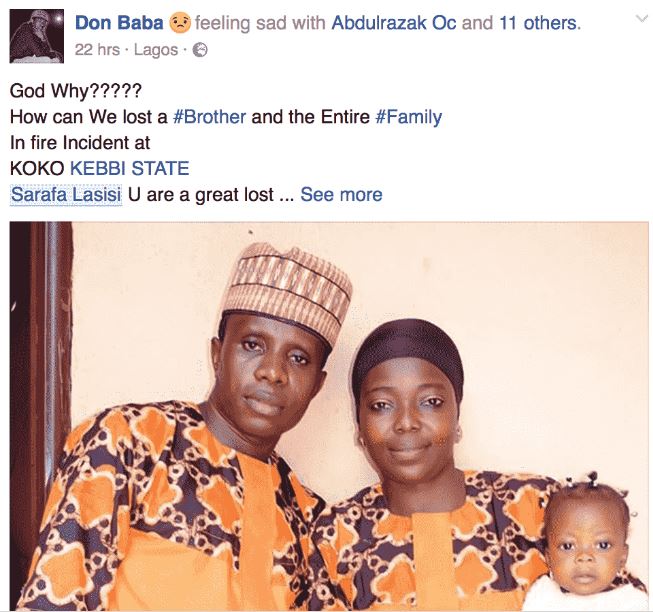Image resolution: width=653 pixels, height=612 pixels.
Task: Open Abdulrazak Oc's profile link
Action: 394,23
